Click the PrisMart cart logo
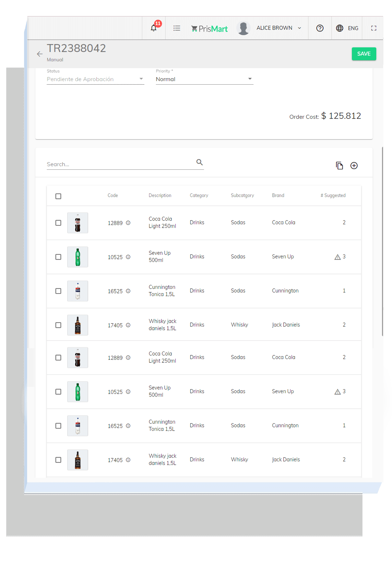The width and height of the screenshot is (392, 583). coord(209,29)
